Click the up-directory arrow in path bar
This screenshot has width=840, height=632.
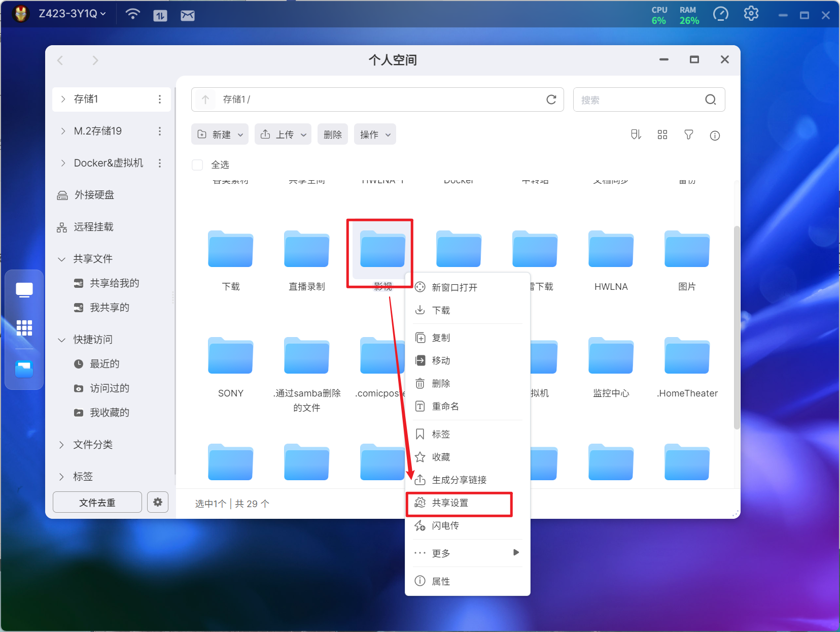pyautogui.click(x=205, y=99)
